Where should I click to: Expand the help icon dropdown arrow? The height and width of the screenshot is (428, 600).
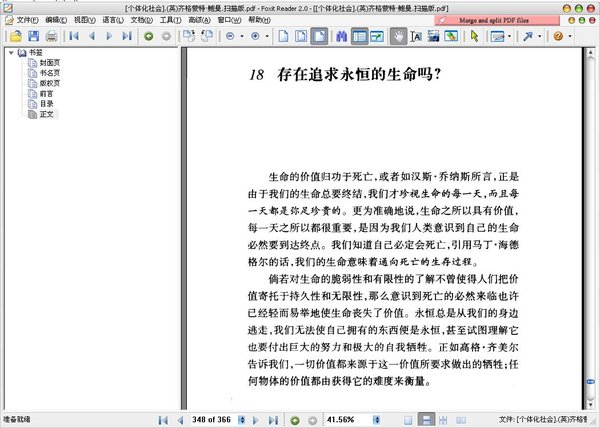(570, 37)
